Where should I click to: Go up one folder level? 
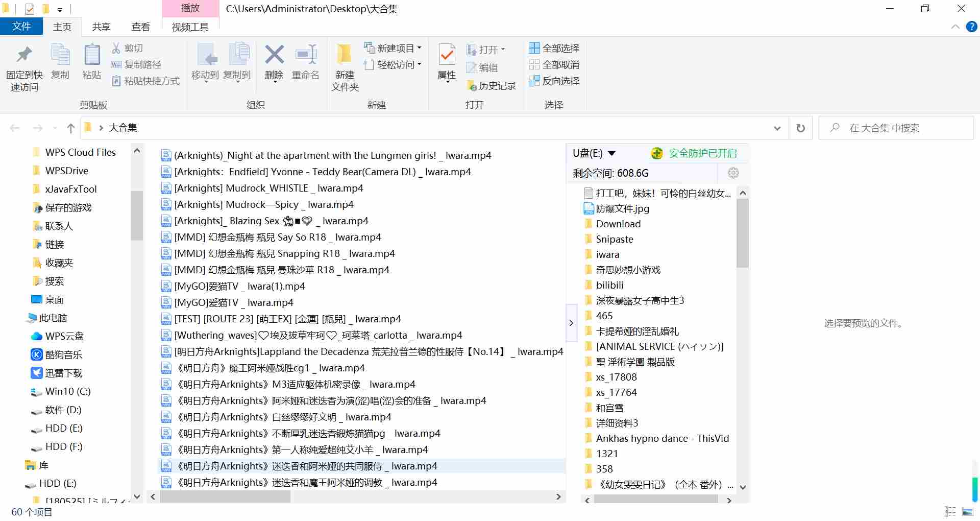[x=71, y=128]
